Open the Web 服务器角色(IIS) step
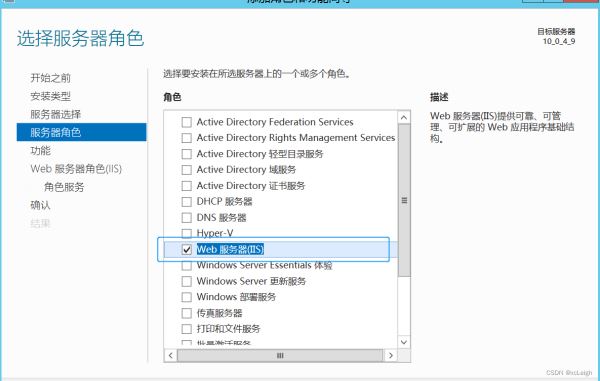Screen dimensions: 600x381 76,169
